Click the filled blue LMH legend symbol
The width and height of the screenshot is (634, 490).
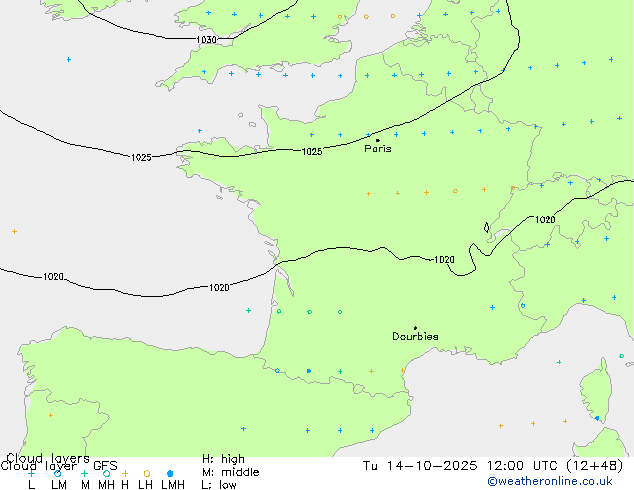[x=170, y=473]
